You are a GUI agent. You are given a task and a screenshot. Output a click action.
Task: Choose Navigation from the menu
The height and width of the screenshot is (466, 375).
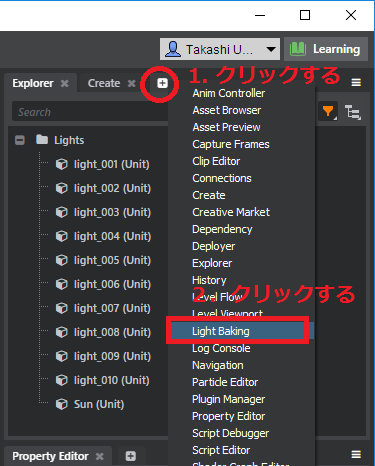(218, 365)
